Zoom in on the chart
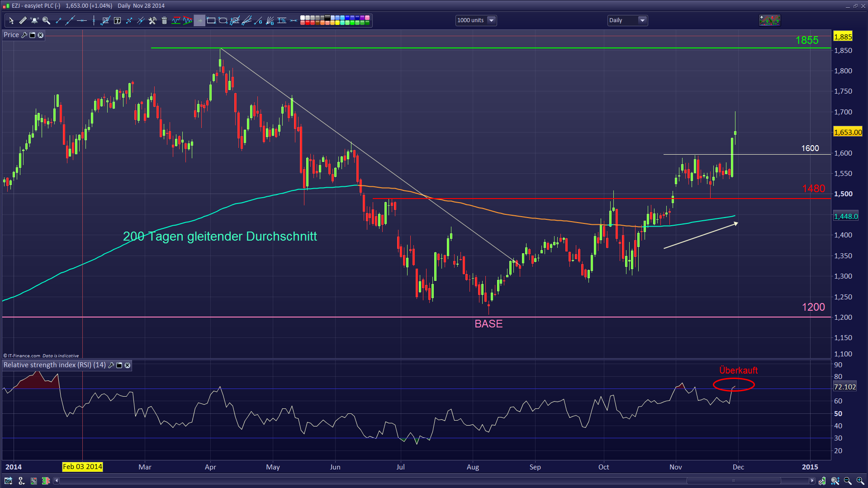Screen dimensions: 868x488 (x=860, y=481)
